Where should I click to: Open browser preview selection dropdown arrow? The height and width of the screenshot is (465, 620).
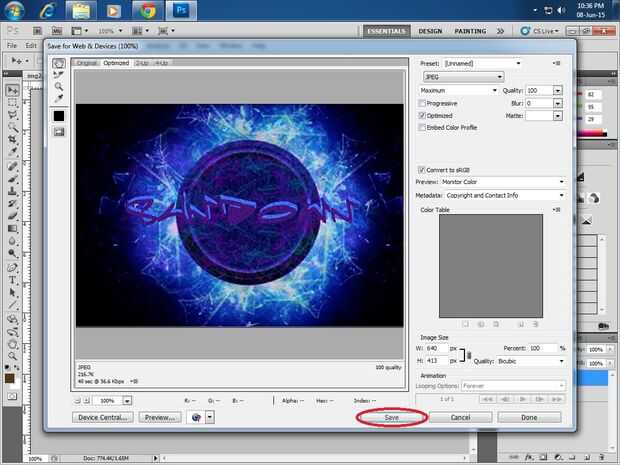click(210, 417)
